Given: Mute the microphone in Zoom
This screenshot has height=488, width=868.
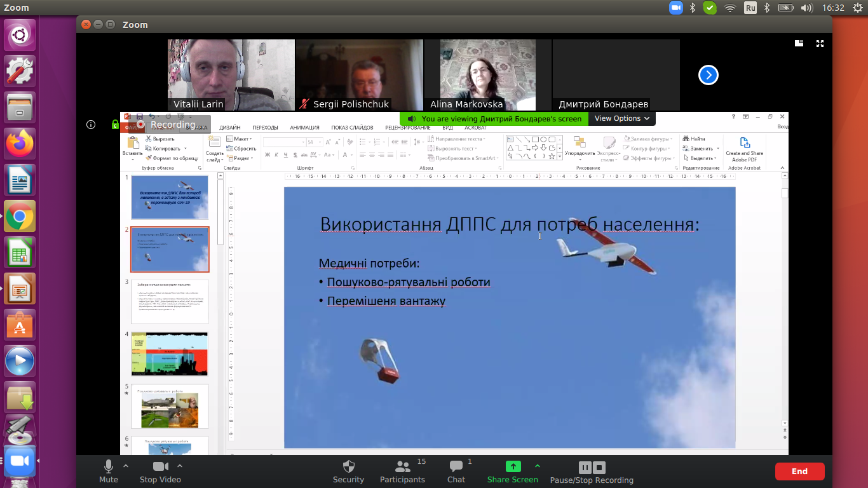Looking at the screenshot, I should [x=109, y=471].
